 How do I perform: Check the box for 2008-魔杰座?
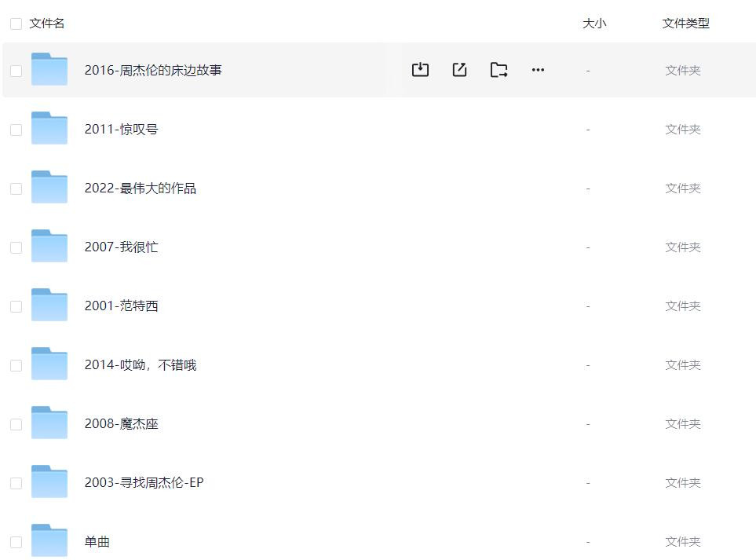click(x=16, y=424)
